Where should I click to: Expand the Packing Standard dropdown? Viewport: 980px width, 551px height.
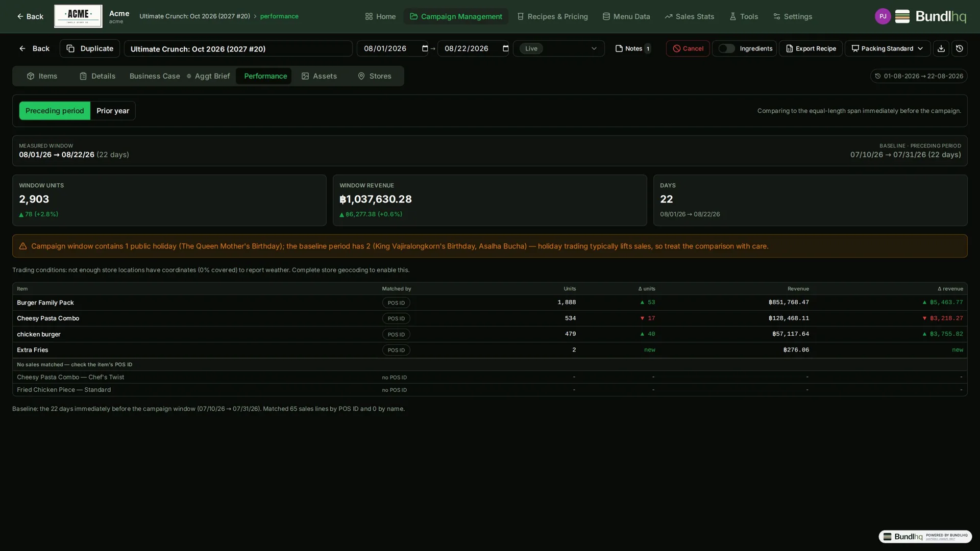click(x=887, y=48)
